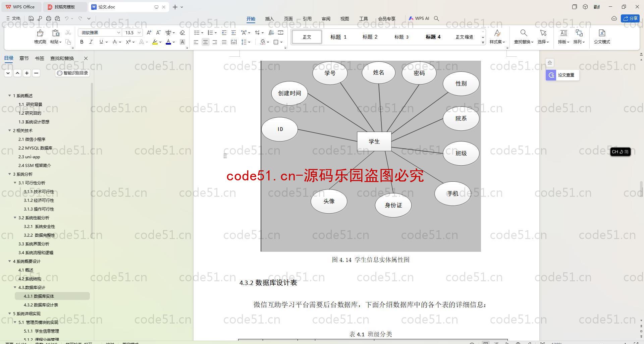The image size is (644, 344).
Task: Add a heading level with the plus button
Action: [x=27, y=73]
